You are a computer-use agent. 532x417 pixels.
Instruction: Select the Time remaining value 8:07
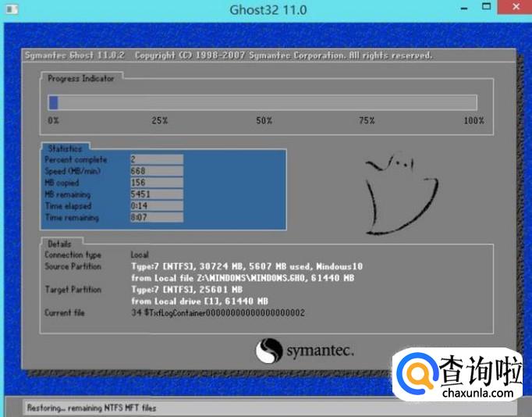(x=157, y=217)
